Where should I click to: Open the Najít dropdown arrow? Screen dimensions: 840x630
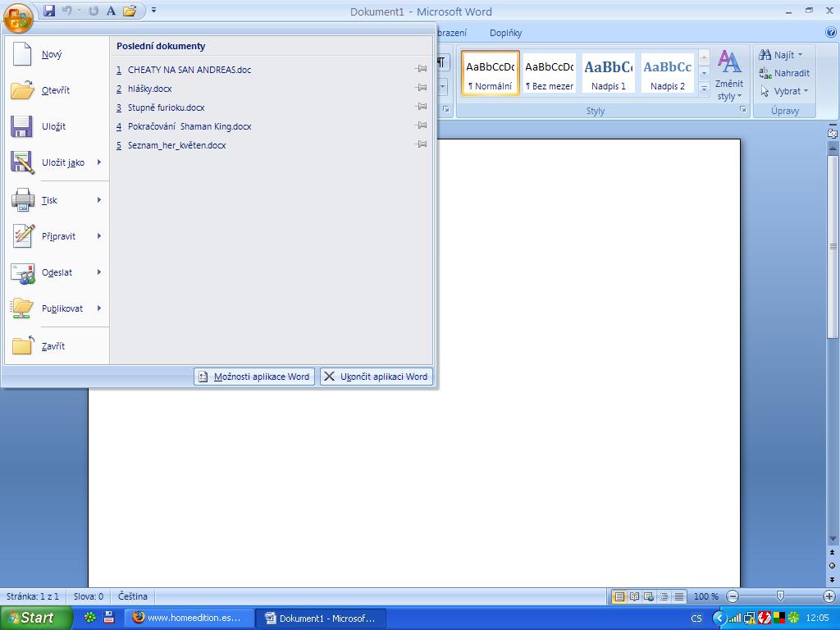pyautogui.click(x=801, y=55)
